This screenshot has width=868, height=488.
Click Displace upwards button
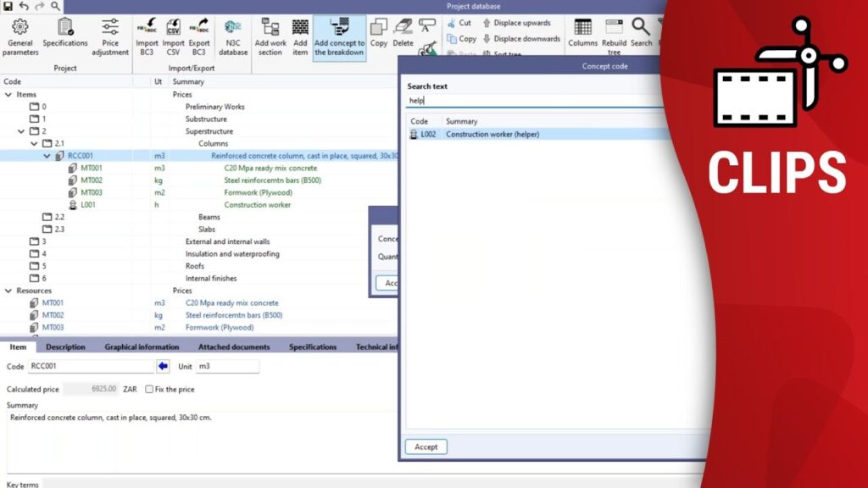[x=516, y=23]
